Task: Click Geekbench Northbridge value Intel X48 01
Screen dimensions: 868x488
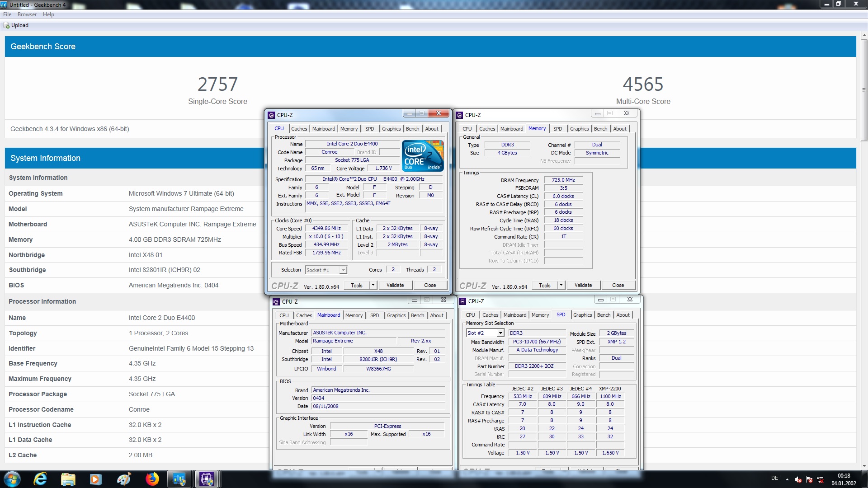Action: pyautogui.click(x=145, y=255)
